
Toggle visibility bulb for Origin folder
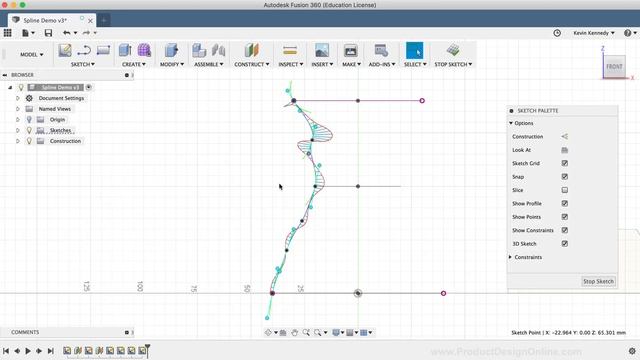(x=29, y=120)
